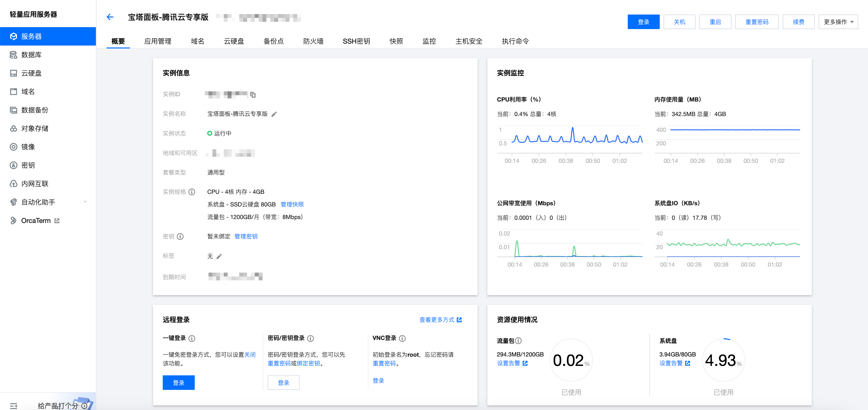This screenshot has height=410, width=868.
Task: Open the Domain sidebar icon
Action: 14,91
